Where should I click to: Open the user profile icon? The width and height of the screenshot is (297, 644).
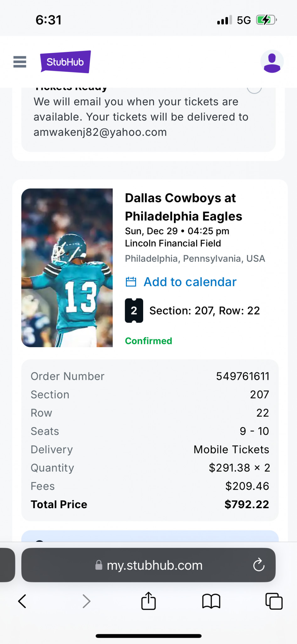coord(272,62)
